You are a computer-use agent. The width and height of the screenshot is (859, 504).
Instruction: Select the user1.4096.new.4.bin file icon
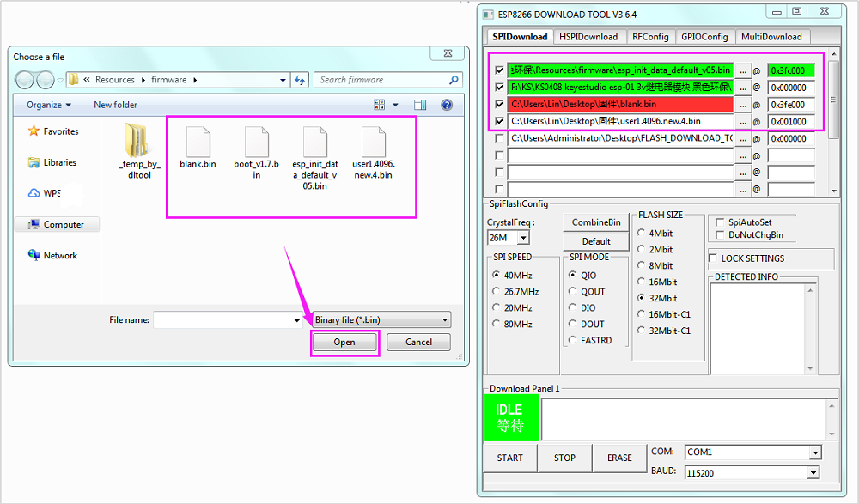point(373,142)
